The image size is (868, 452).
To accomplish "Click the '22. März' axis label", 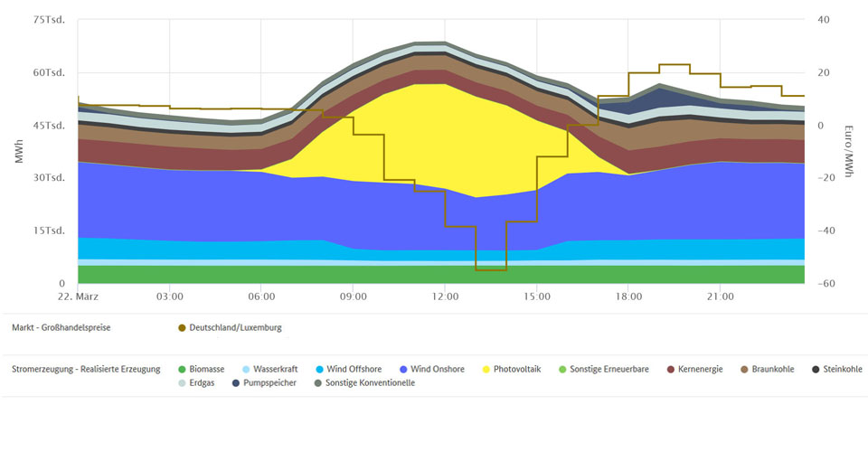I will [78, 297].
